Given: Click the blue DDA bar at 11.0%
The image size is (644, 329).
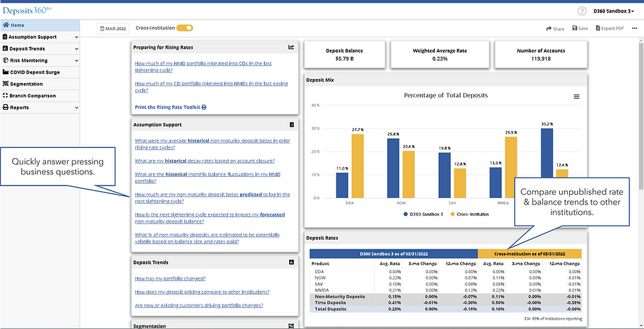Looking at the screenshot, I should tap(342, 185).
